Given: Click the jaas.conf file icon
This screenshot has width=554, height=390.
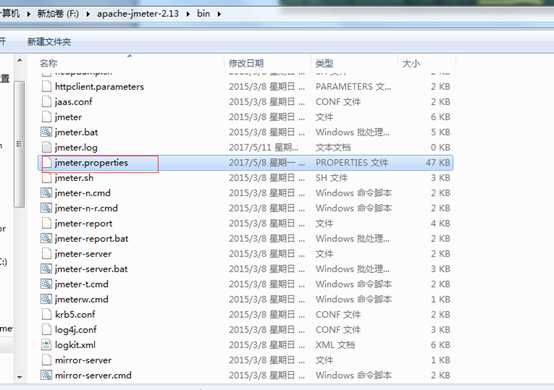Looking at the screenshot, I should 46,102.
